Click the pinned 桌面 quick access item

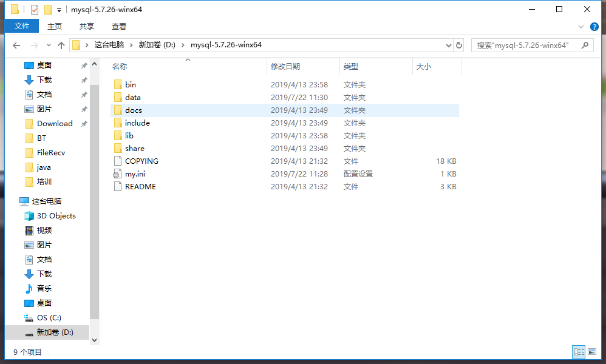44,66
